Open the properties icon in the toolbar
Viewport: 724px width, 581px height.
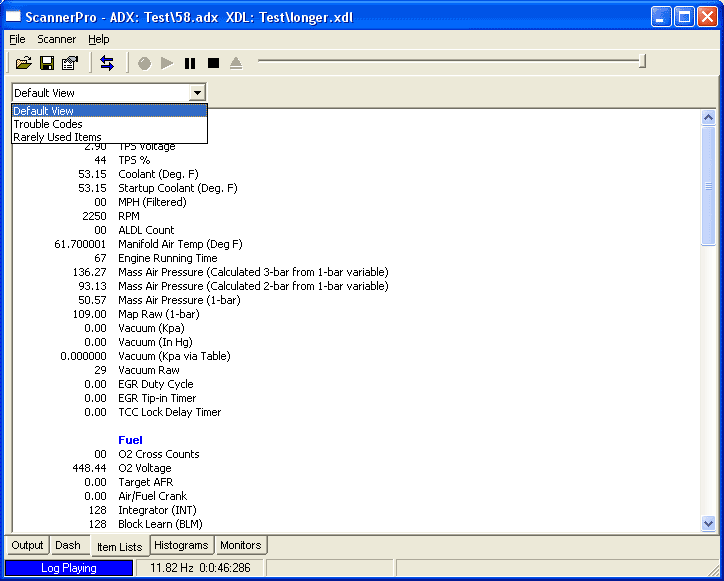(69, 63)
